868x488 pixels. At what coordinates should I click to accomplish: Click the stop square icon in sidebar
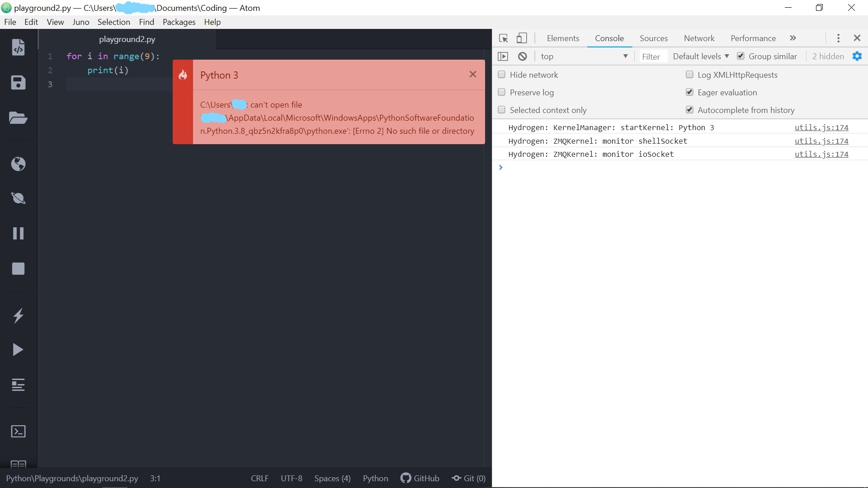pyautogui.click(x=18, y=268)
